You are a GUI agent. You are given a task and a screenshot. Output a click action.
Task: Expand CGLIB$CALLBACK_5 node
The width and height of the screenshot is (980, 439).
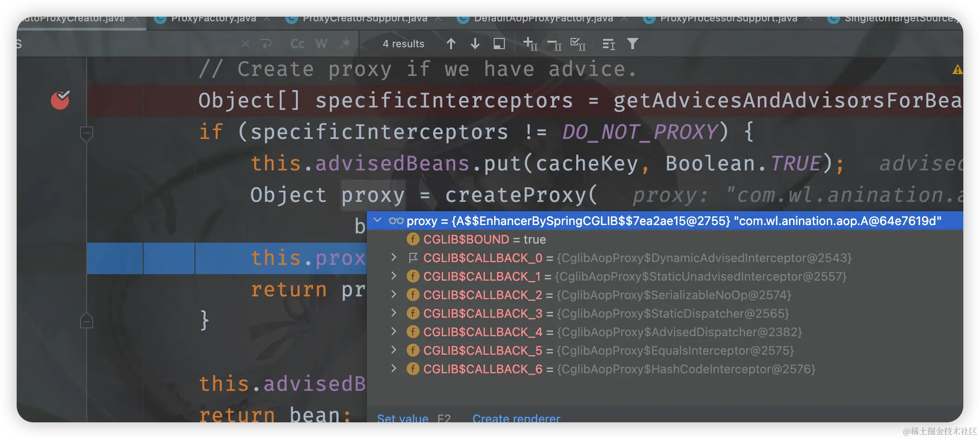pyautogui.click(x=394, y=350)
